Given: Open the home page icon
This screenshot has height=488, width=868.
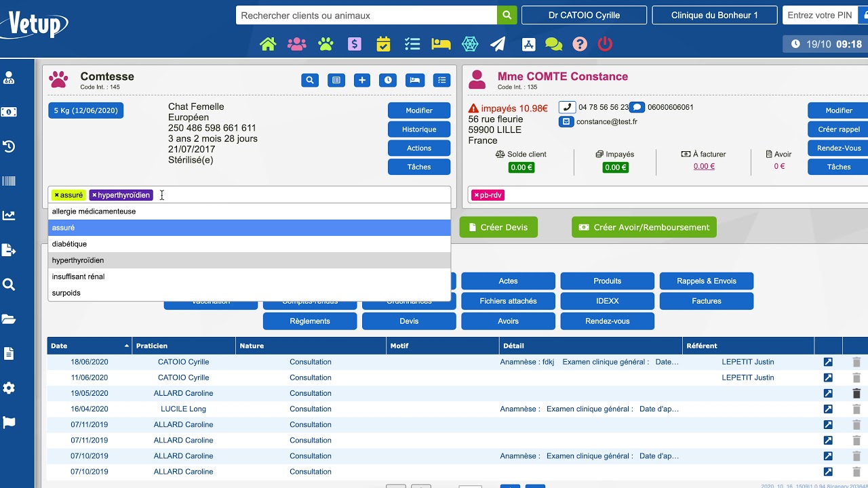Looking at the screenshot, I should click(x=268, y=44).
